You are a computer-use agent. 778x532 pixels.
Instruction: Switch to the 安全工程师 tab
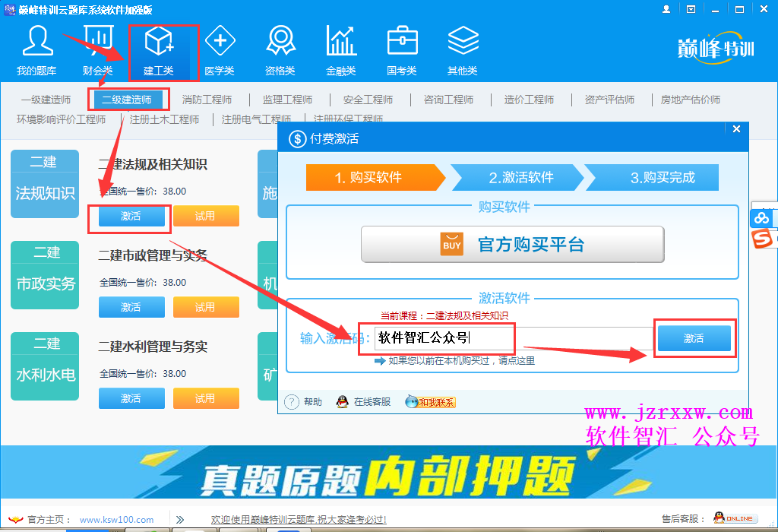pyautogui.click(x=368, y=100)
